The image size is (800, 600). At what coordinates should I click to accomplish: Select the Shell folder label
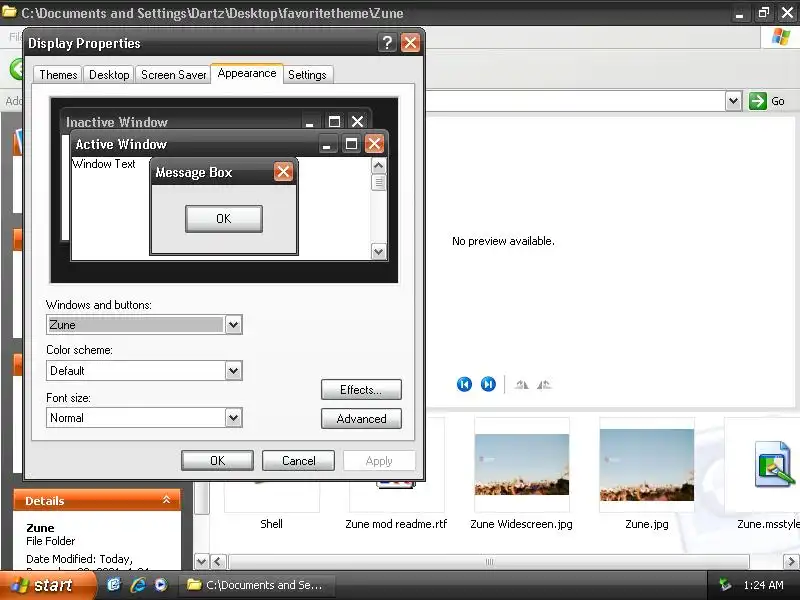click(271, 524)
